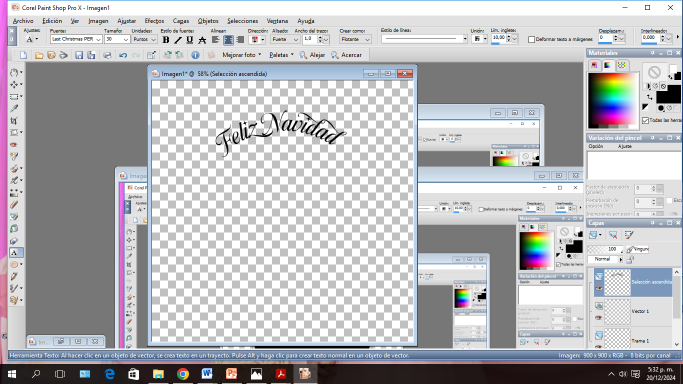Select the Dropper tool
This screenshot has height=384, width=683.
(x=14, y=108)
